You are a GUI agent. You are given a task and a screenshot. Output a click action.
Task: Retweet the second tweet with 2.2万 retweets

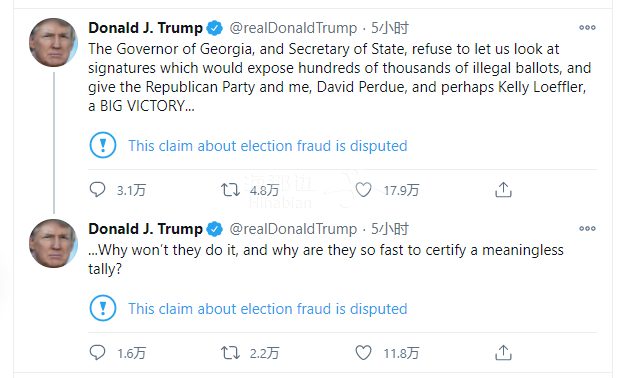click(x=230, y=353)
